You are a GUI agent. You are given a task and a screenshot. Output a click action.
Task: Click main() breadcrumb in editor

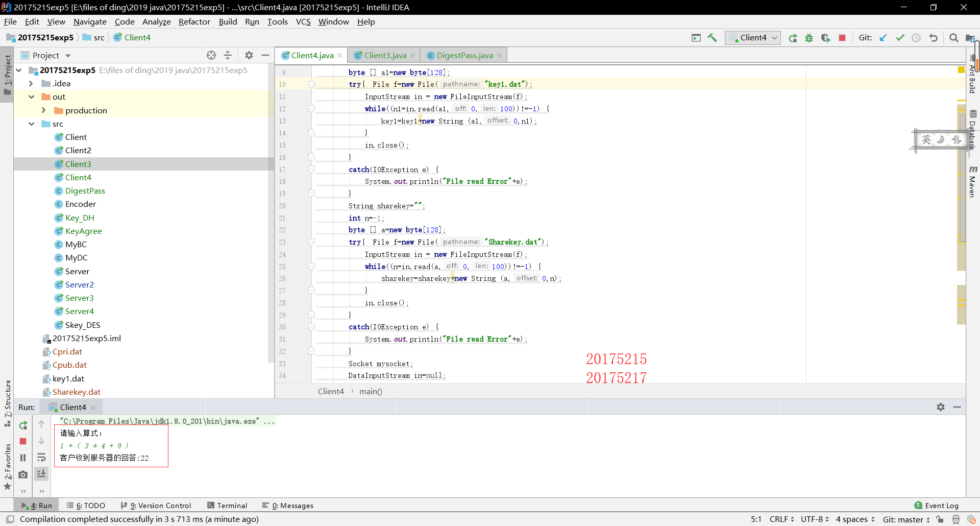point(371,391)
